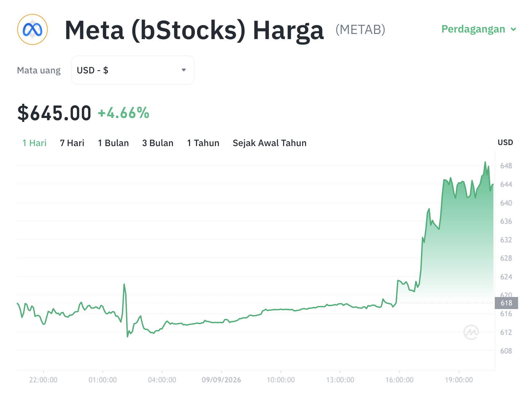Click the $645.00 price value
Screen dimensions: 532x396
click(x=54, y=113)
